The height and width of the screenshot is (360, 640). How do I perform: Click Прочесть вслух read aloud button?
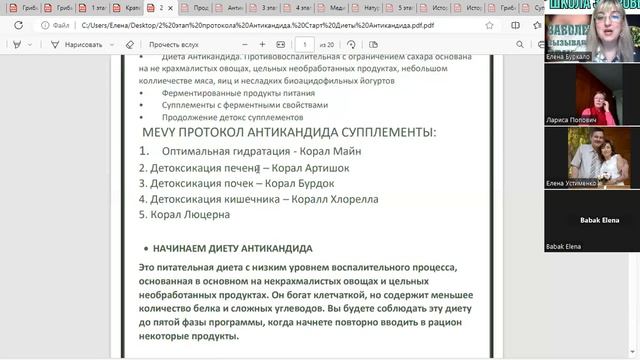point(174,44)
